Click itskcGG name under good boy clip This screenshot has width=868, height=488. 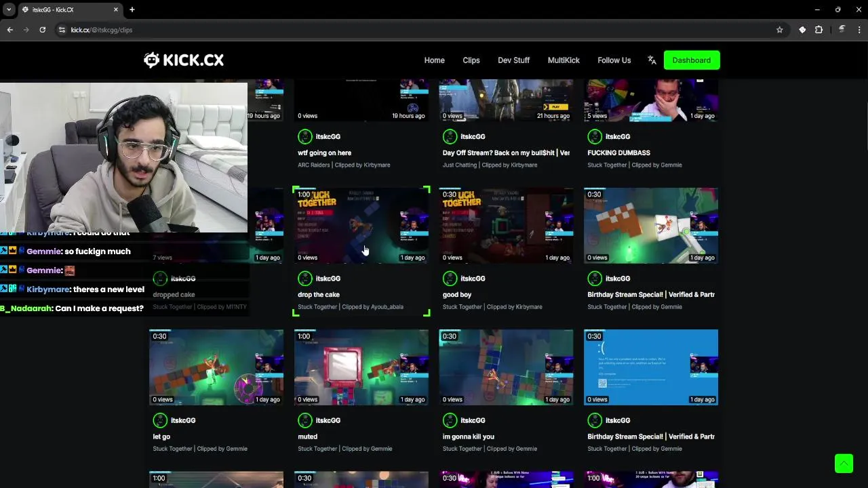[473, 279]
